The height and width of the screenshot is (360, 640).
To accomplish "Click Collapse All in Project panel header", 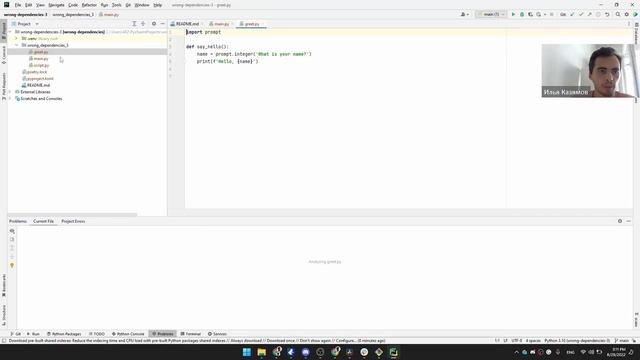I will 143,24.
